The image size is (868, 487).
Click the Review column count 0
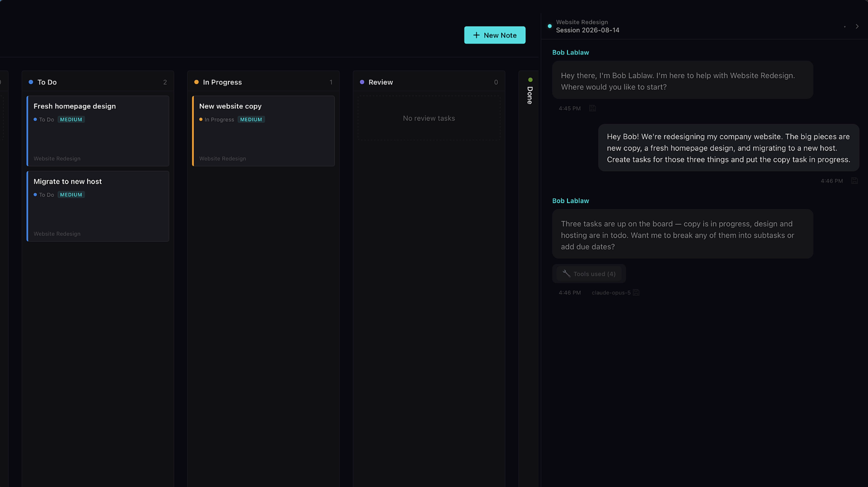point(496,82)
